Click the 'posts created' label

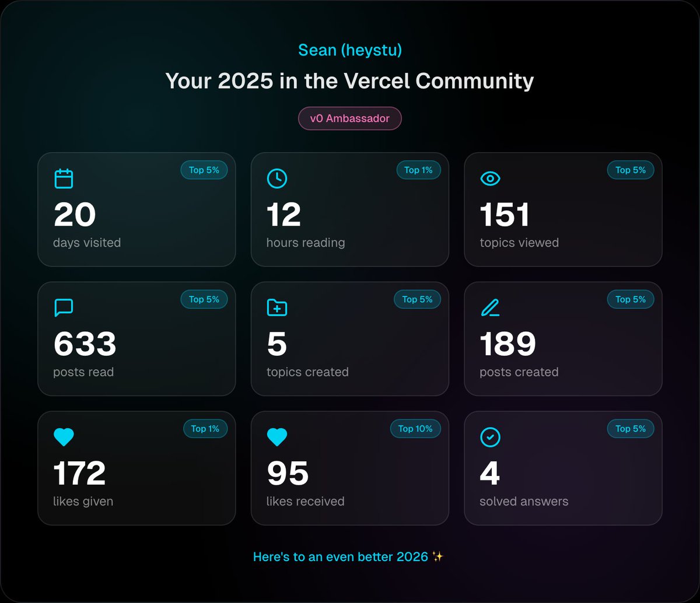pos(519,372)
